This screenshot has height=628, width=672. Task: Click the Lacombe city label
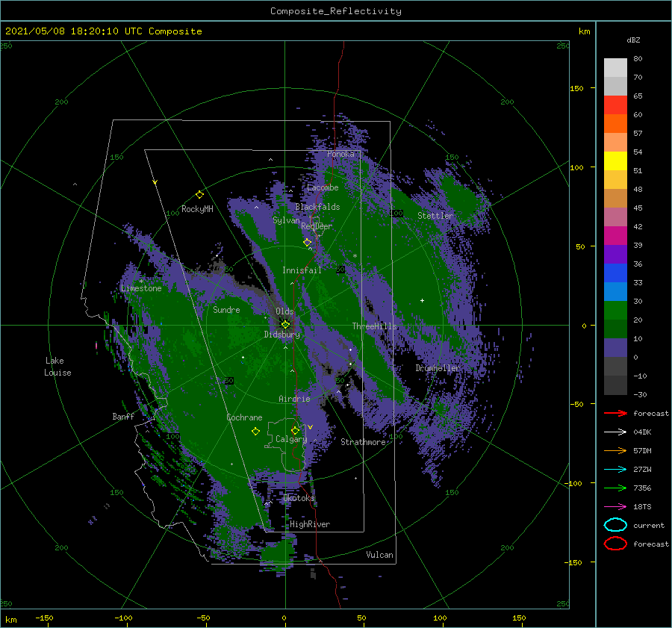[x=323, y=187]
